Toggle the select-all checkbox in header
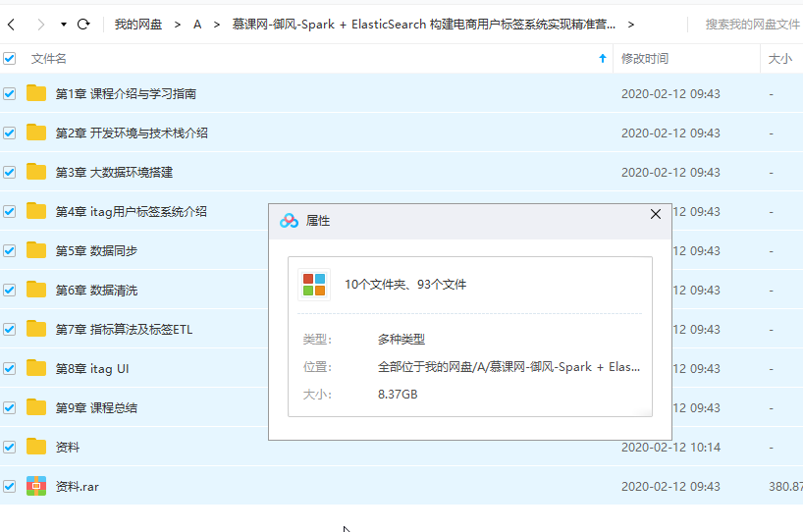Image resolution: width=803 pixels, height=532 pixels. pyautogui.click(x=9, y=58)
